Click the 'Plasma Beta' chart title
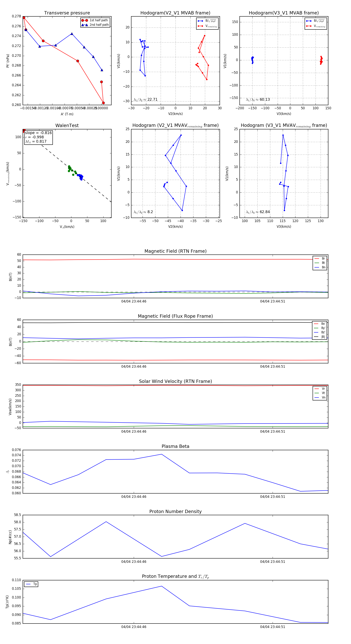The height and width of the screenshot is (644, 351). [x=175, y=446]
